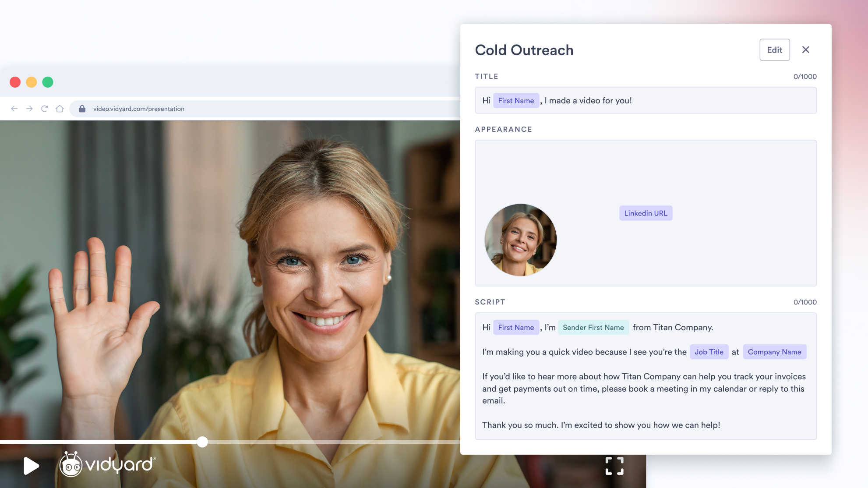This screenshot has height=488, width=868.
Task: Click the SCRIPT section label
Action: [490, 302]
